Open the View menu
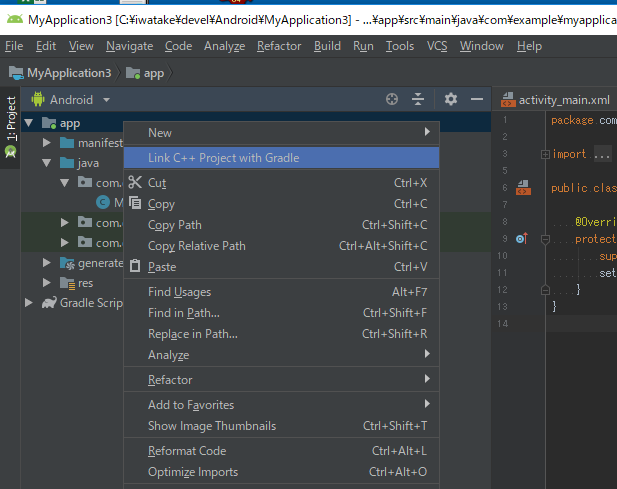This screenshot has width=617, height=489. (81, 46)
